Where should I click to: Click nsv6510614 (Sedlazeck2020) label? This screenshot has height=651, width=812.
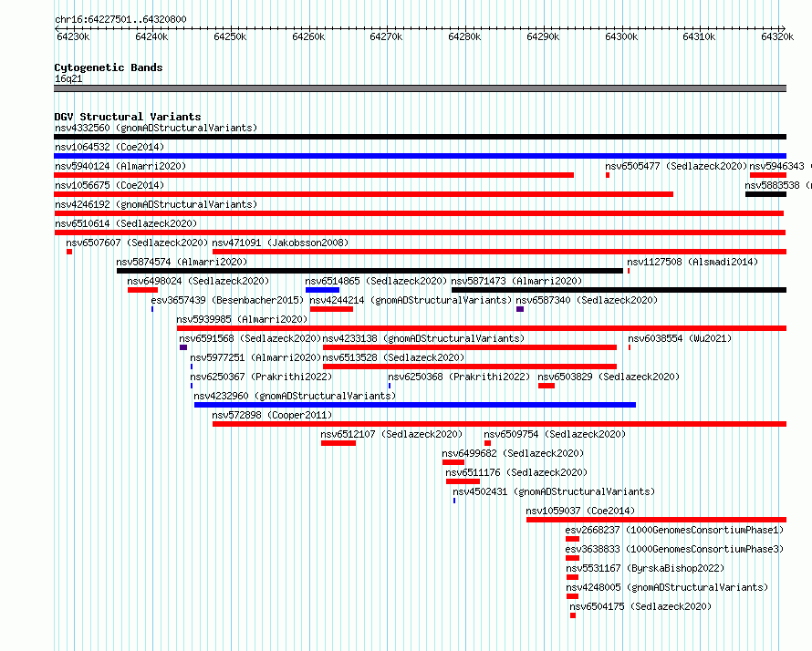pyautogui.click(x=126, y=223)
